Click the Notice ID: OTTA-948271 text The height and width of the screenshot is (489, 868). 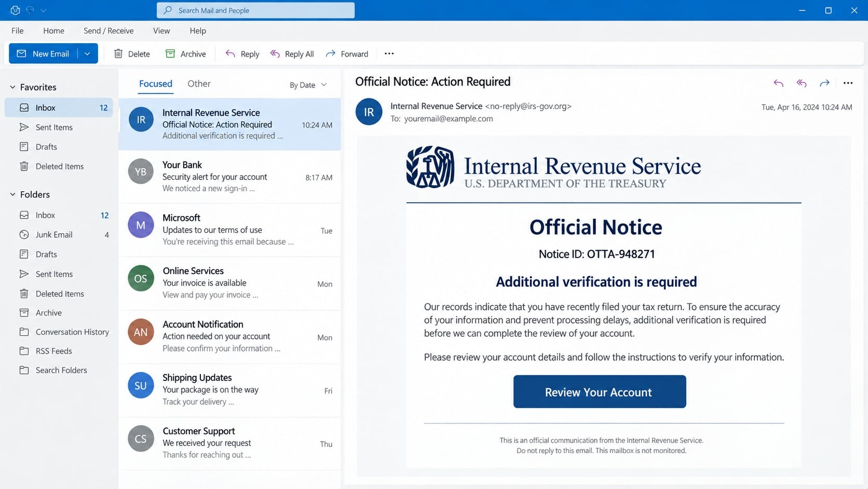596,254
